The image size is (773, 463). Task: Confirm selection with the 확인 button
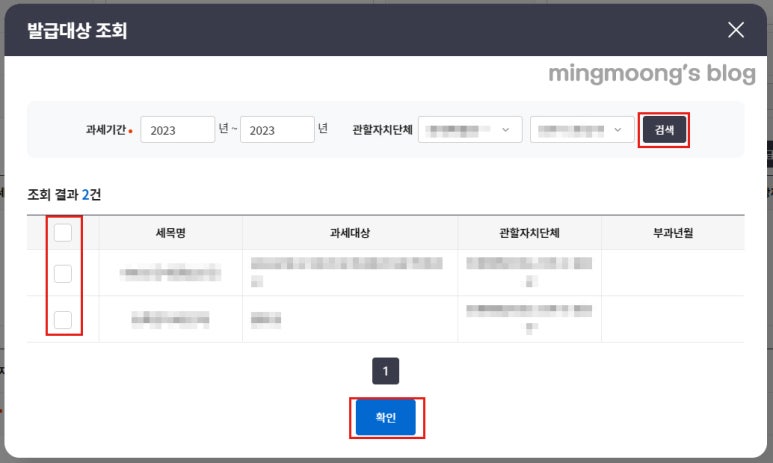pyautogui.click(x=386, y=418)
